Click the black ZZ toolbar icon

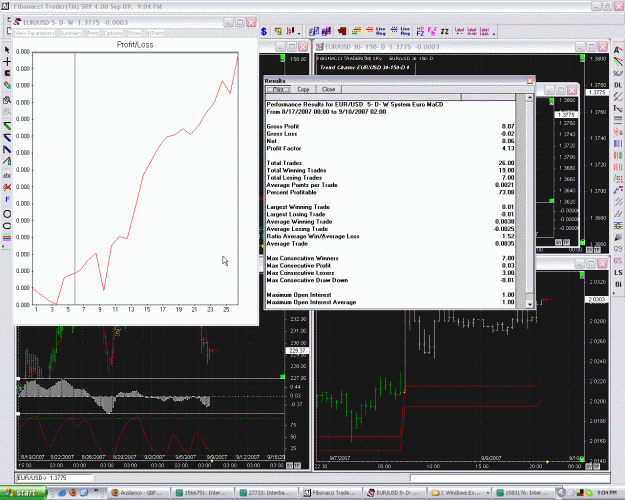point(445,31)
